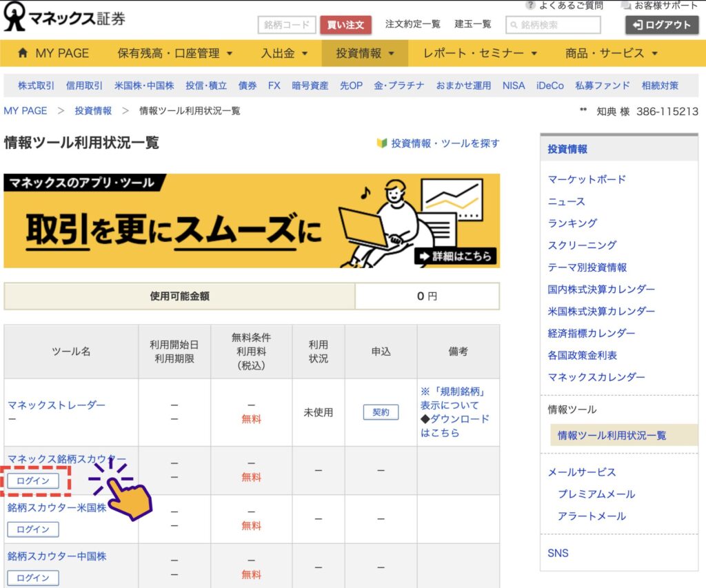Open the 投資情報 dropdown menu
The image size is (706, 588).
click(365, 53)
